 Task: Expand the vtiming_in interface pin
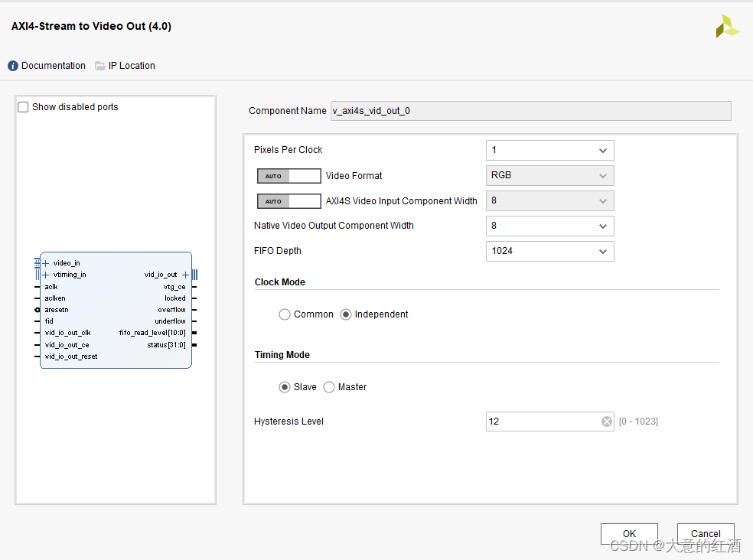point(46,274)
